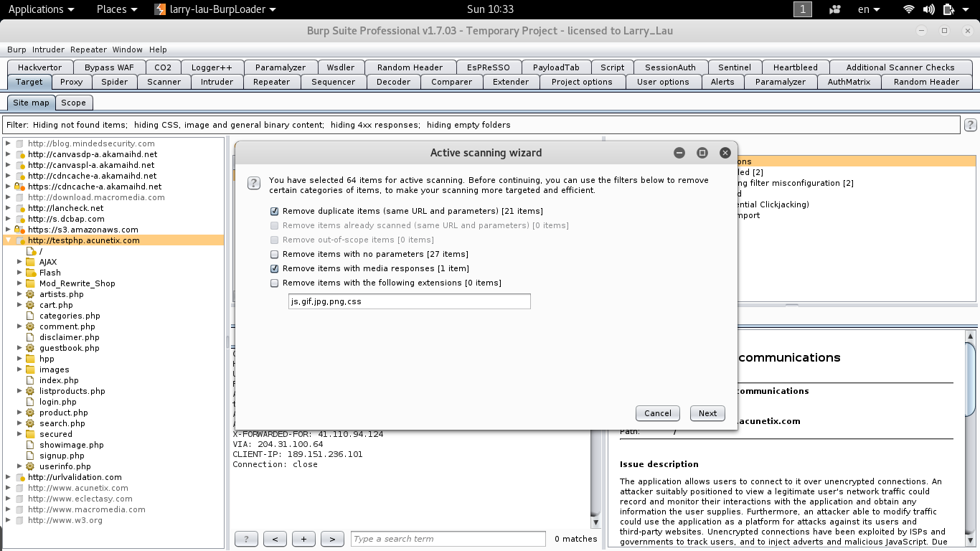Viewport: 980px width, 551px height.
Task: Click the site map filter bar
Action: coord(481,125)
